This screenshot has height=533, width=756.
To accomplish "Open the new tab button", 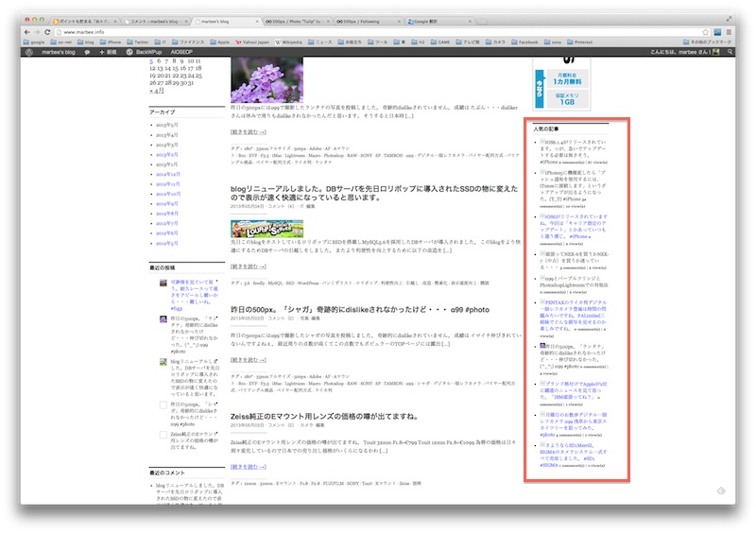I will (x=482, y=21).
